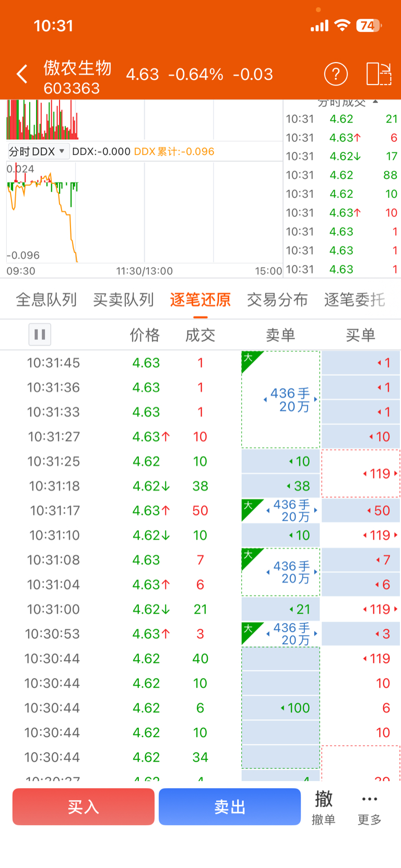Tap the stock name 傲农生物 title

pyautogui.click(x=77, y=67)
